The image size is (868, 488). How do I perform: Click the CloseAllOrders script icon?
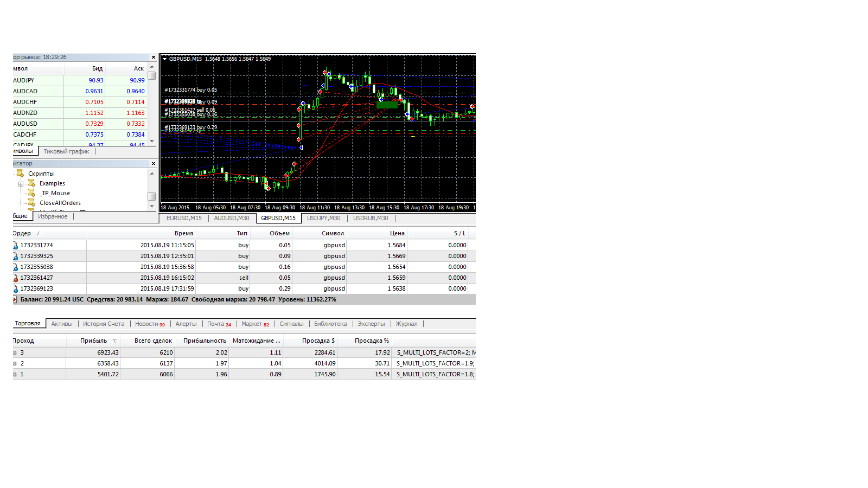[x=31, y=203]
